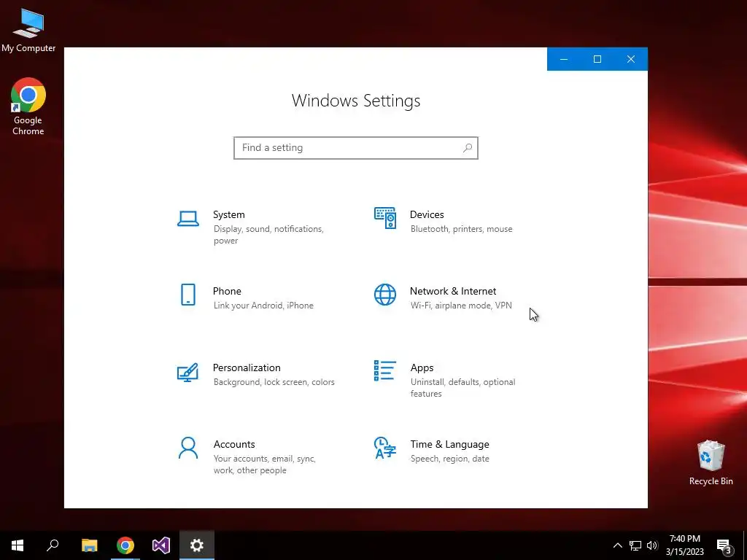Open the Devices keyboard-speaker icon
The height and width of the screenshot is (560, 747).
385,218
